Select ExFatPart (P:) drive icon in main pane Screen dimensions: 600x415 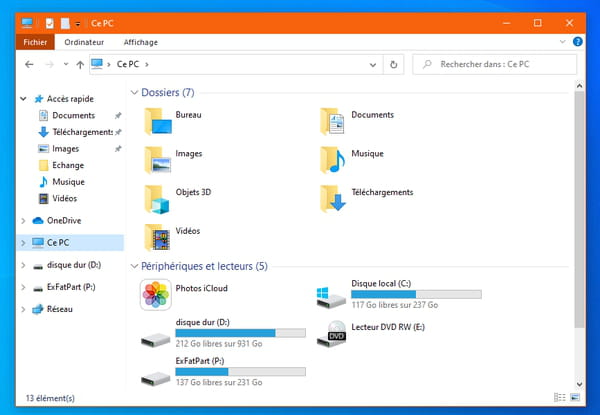[155, 379]
